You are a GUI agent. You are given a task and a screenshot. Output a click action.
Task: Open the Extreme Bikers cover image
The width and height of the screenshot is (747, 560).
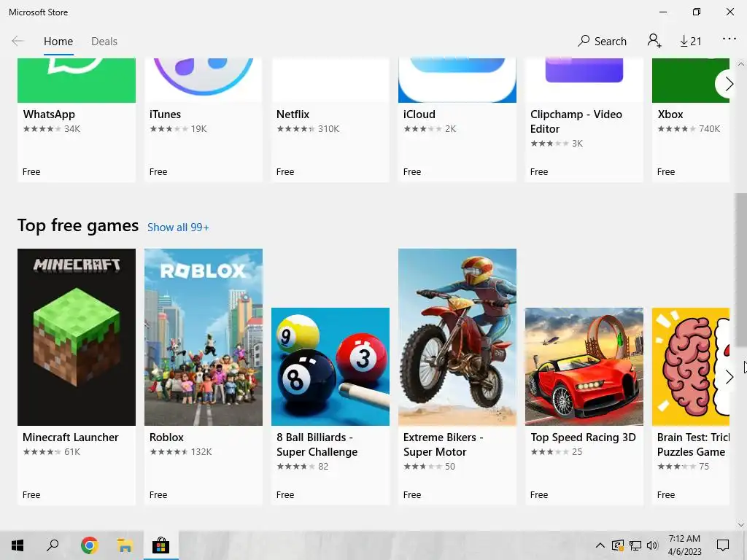click(457, 337)
